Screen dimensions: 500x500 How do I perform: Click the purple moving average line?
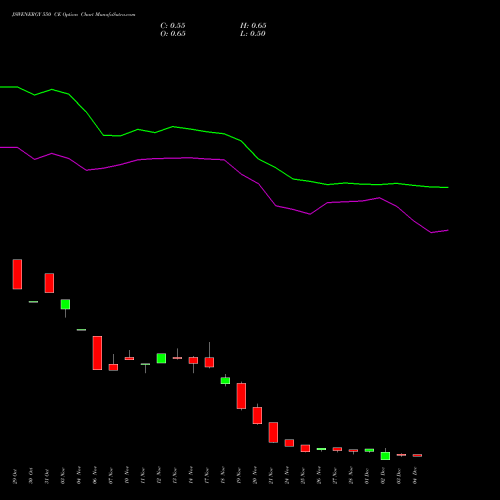pyautogui.click(x=224, y=160)
